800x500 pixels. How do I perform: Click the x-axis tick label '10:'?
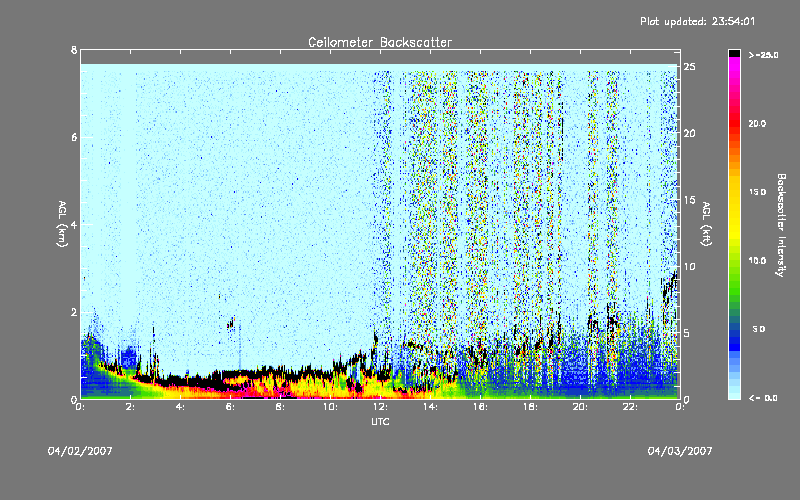pyautogui.click(x=331, y=407)
